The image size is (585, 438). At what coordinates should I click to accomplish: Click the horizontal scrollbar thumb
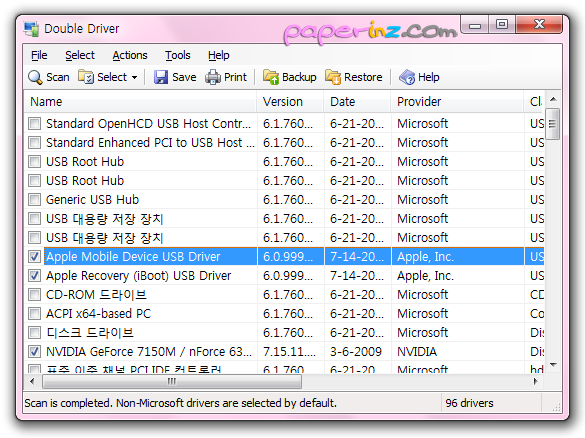click(172, 381)
